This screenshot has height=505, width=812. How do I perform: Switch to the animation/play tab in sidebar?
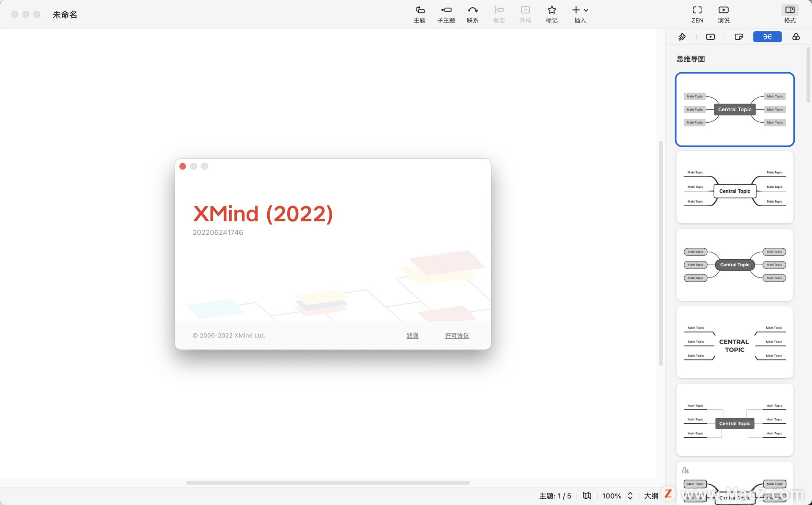pos(710,37)
